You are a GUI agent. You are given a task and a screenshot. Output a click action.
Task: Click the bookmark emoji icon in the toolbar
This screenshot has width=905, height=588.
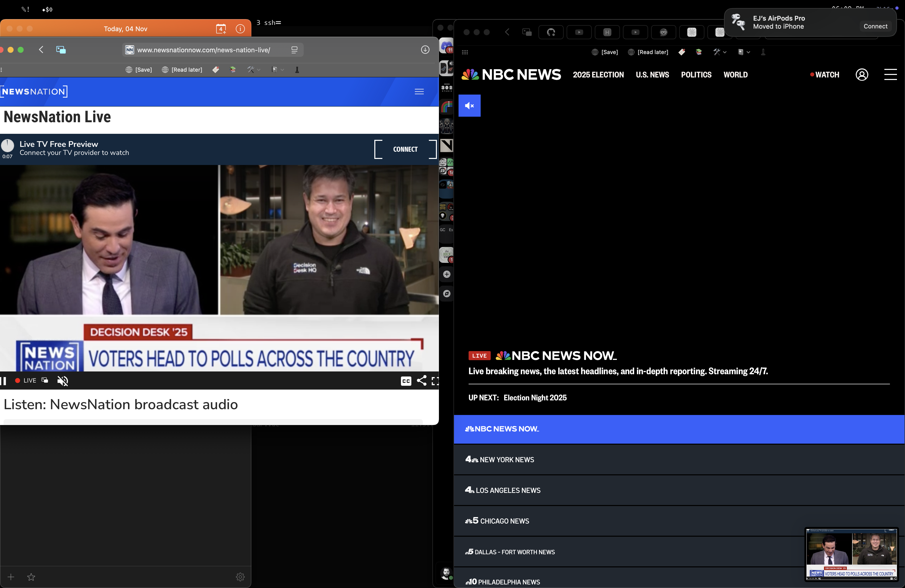click(x=216, y=70)
